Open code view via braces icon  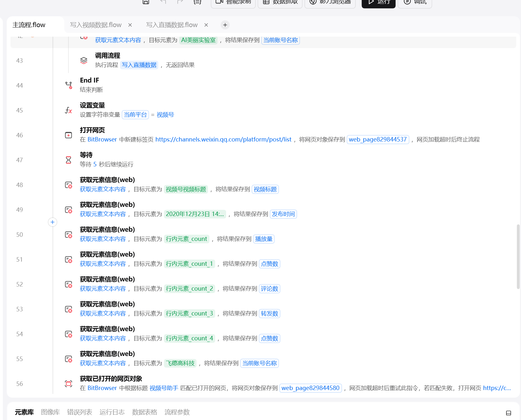[197, 2]
